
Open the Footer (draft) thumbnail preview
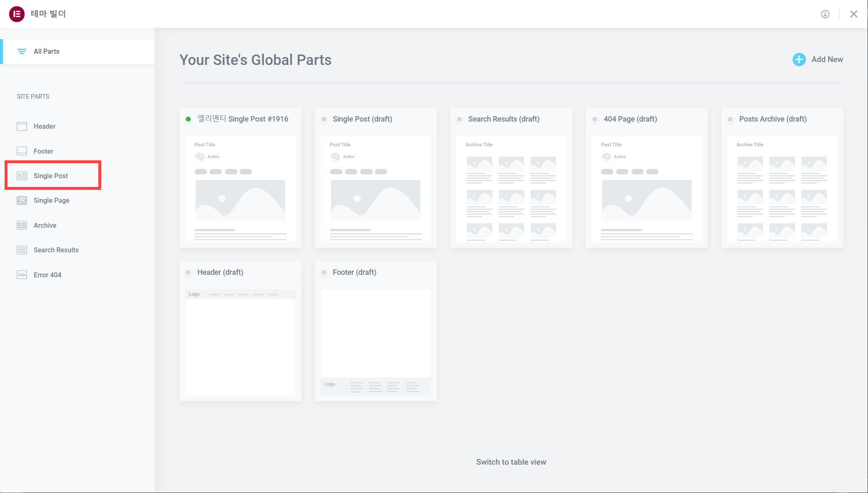(375, 342)
